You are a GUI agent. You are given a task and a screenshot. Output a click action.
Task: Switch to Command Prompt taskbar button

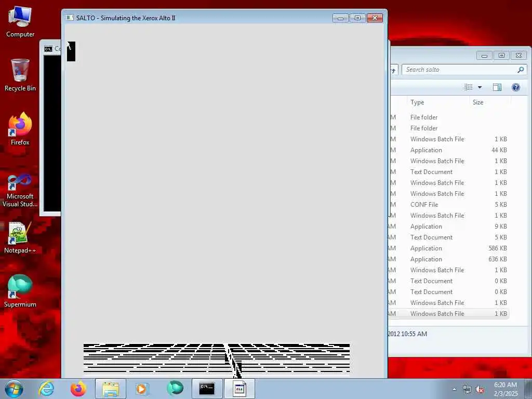[x=207, y=389]
